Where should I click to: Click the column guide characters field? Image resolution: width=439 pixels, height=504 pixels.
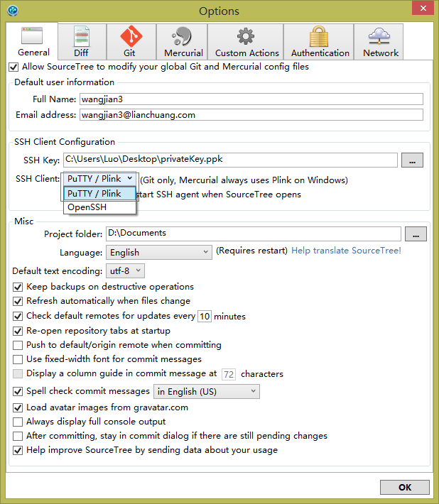coord(229,374)
